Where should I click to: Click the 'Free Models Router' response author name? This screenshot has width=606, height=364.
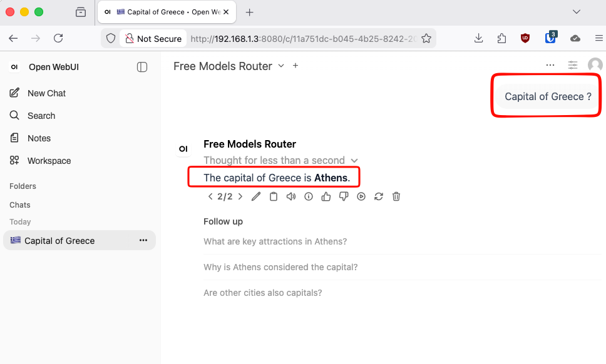(250, 144)
